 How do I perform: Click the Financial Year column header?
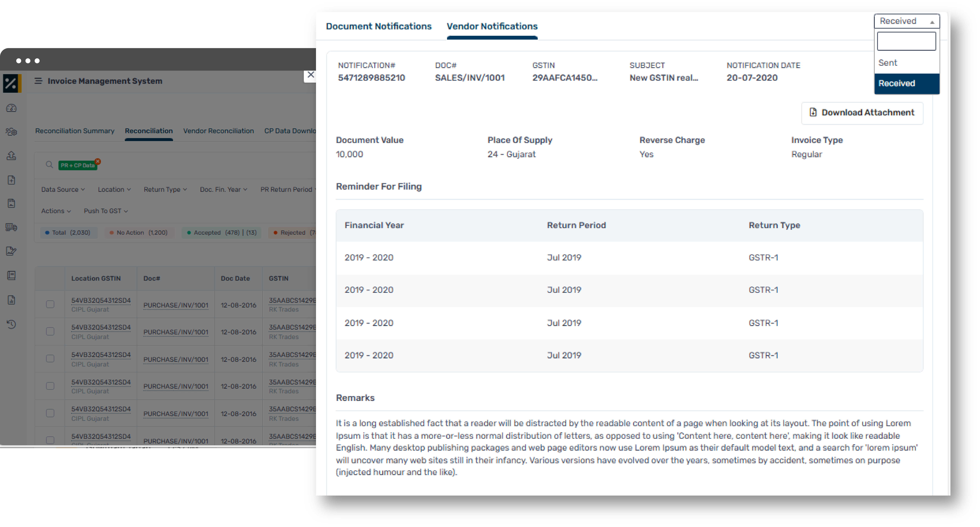[x=374, y=225]
